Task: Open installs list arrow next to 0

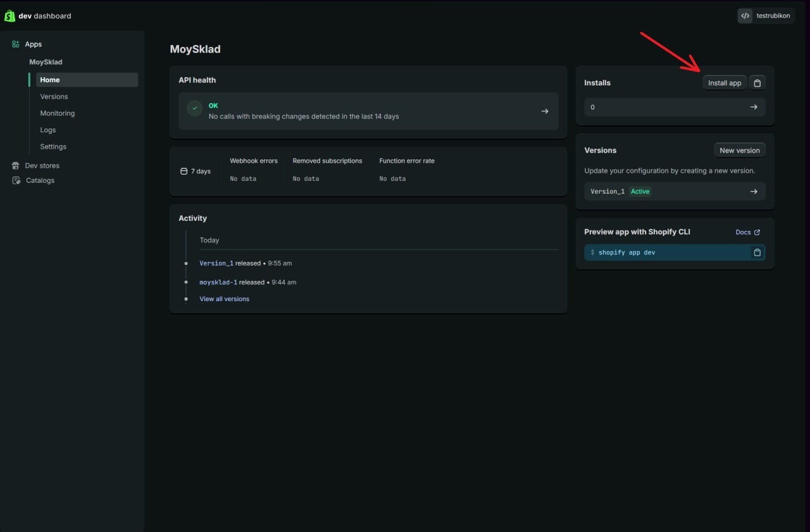Action: point(754,107)
